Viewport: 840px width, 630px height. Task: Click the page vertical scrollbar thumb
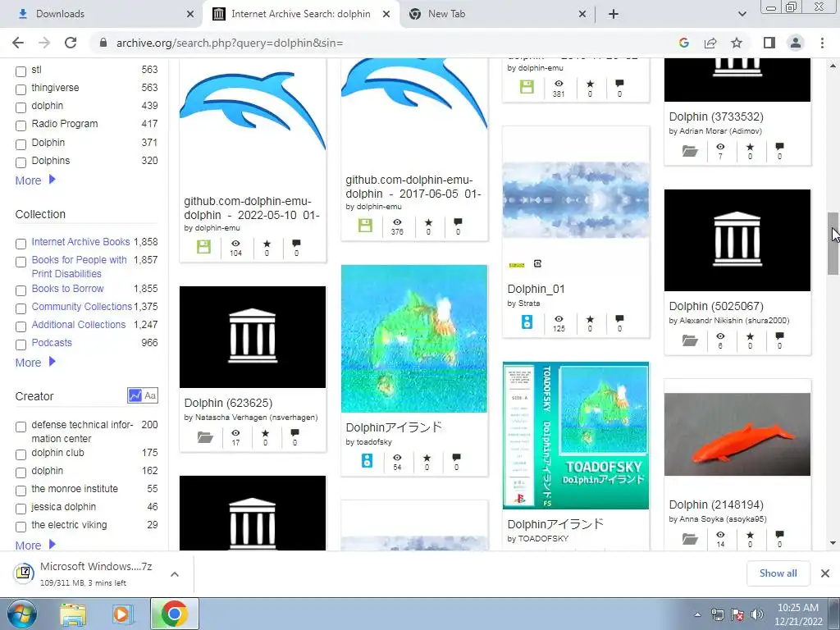pyautogui.click(x=833, y=244)
